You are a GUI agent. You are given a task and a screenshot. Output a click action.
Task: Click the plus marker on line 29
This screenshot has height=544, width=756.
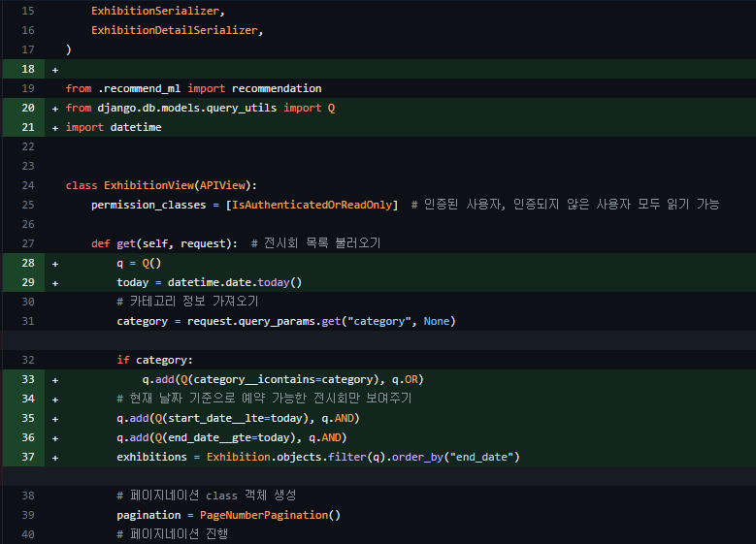[x=55, y=283]
